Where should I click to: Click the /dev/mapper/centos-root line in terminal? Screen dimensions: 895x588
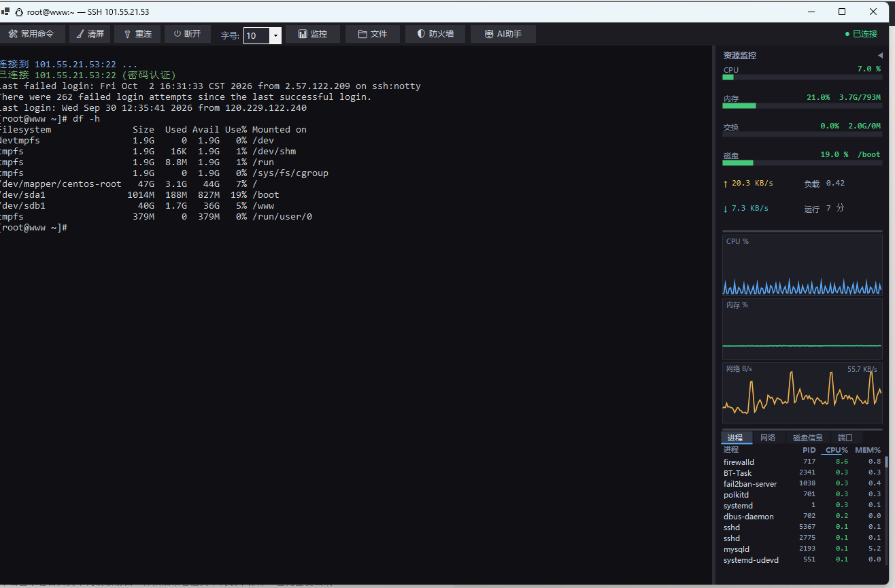pyautogui.click(x=129, y=184)
